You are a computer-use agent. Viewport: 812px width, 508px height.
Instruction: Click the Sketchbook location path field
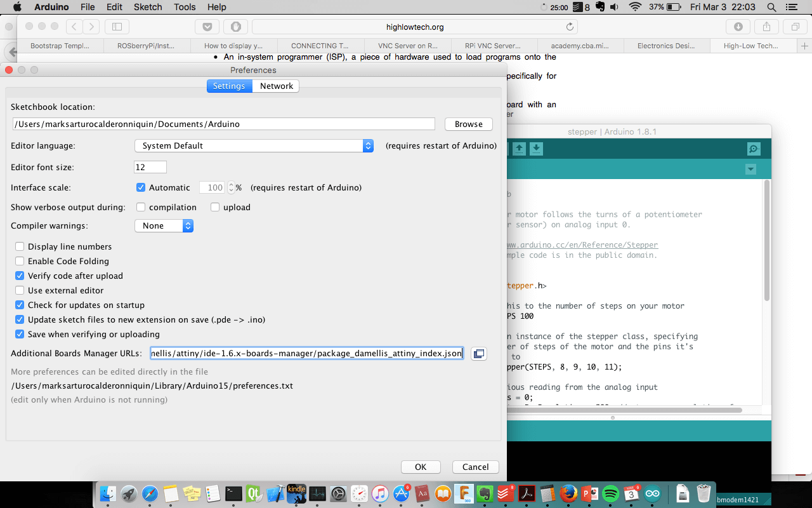pyautogui.click(x=224, y=124)
